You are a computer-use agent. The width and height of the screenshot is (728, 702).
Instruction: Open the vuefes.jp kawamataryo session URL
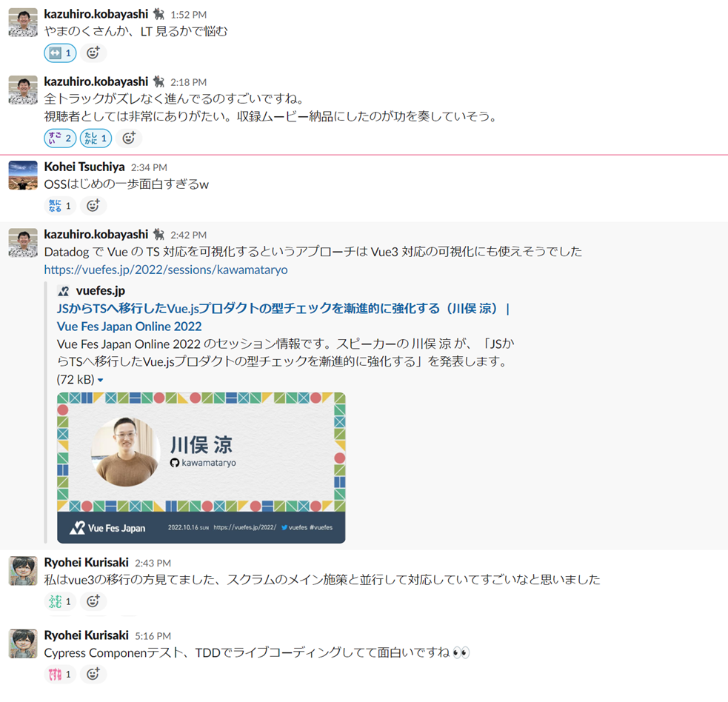tap(166, 270)
